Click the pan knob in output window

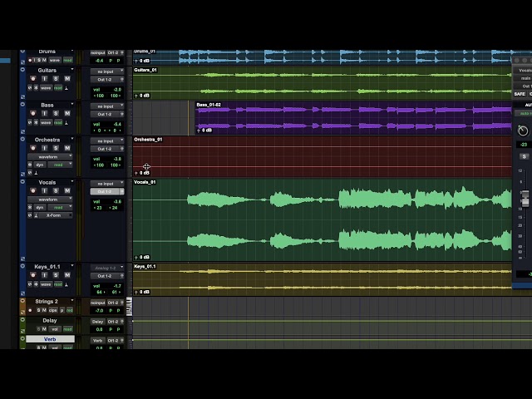click(523, 131)
